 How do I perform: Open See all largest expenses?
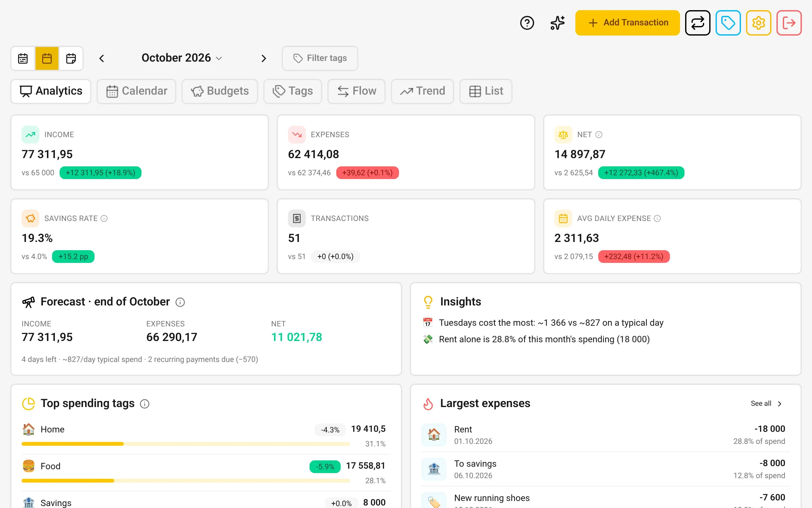(x=767, y=404)
